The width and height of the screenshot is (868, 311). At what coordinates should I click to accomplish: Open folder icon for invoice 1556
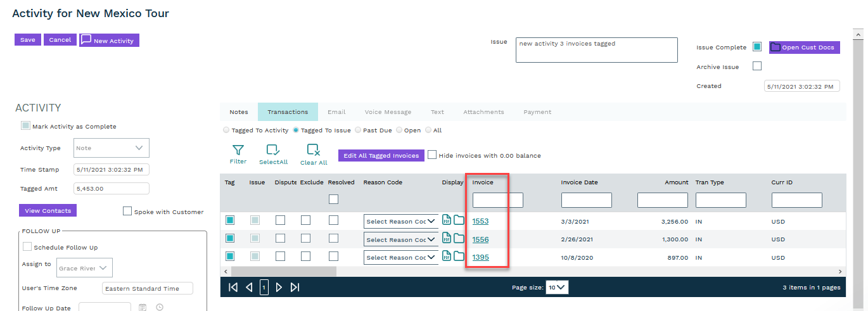click(x=459, y=238)
